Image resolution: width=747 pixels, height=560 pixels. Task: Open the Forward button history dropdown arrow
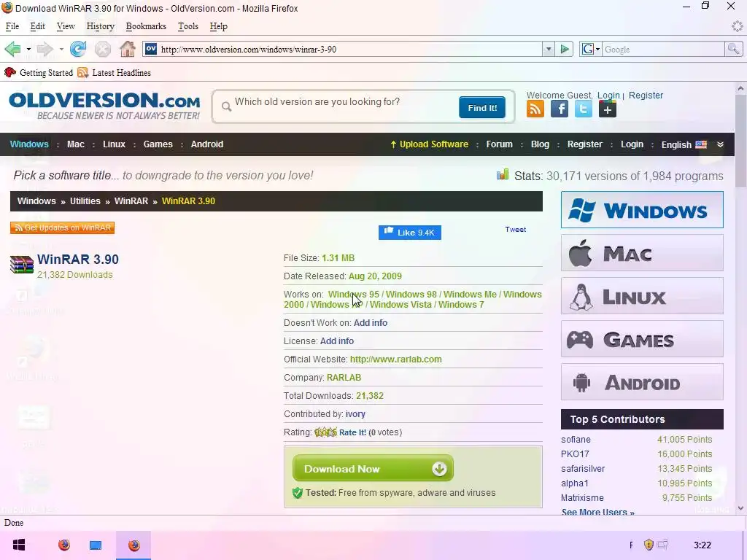coord(61,49)
